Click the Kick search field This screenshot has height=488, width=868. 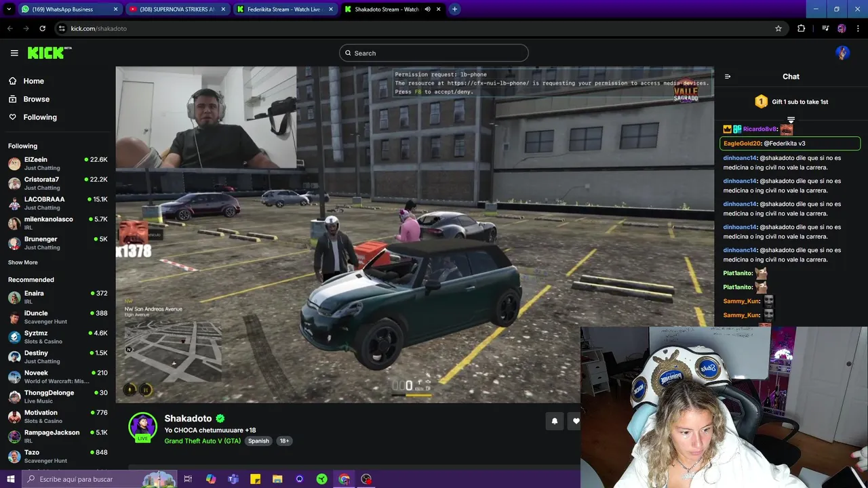[x=434, y=53]
